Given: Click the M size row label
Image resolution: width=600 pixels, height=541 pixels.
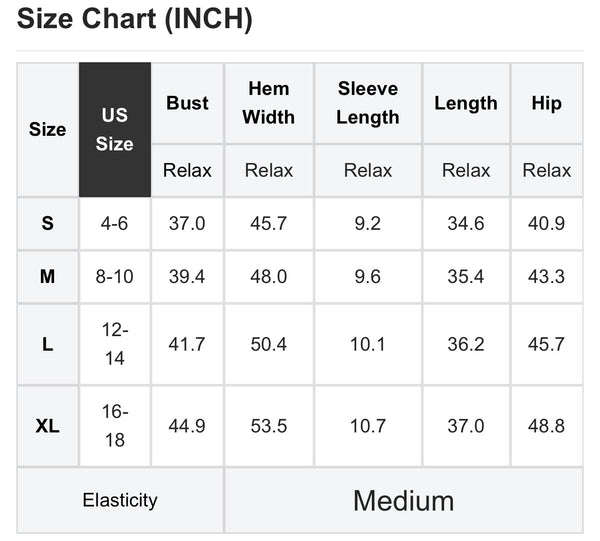Looking at the screenshot, I should pyautogui.click(x=48, y=277).
